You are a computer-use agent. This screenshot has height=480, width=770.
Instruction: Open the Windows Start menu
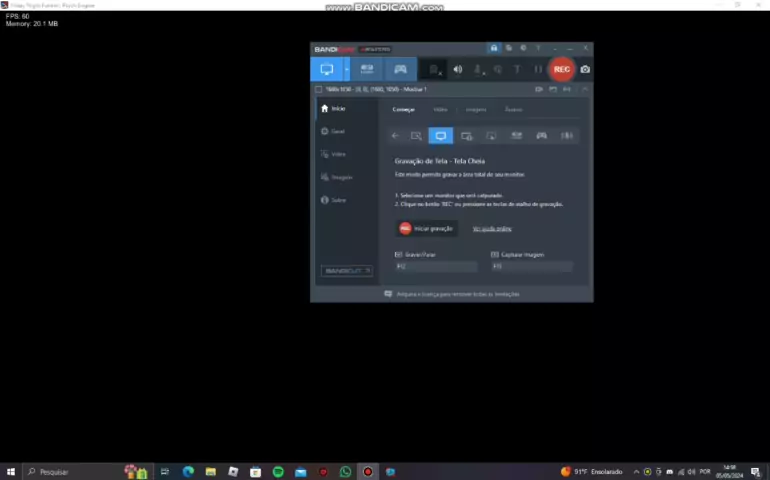pyautogui.click(x=11, y=472)
